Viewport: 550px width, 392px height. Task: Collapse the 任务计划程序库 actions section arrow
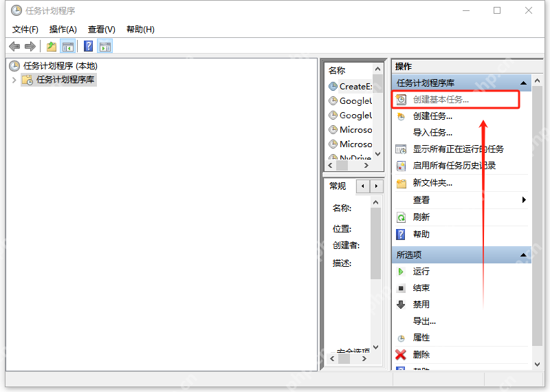(523, 83)
